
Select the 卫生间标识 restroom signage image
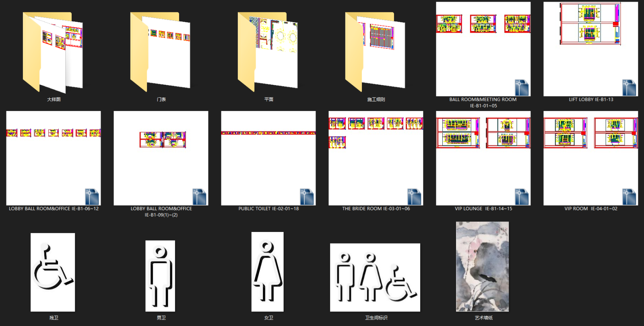[375, 277]
